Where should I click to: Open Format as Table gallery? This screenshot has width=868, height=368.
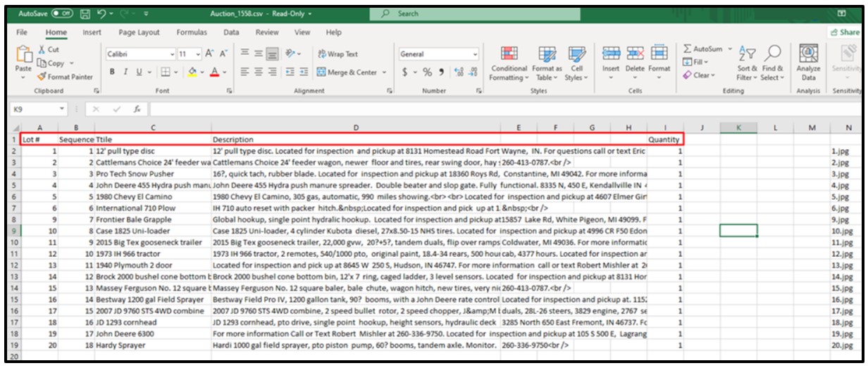[547, 63]
